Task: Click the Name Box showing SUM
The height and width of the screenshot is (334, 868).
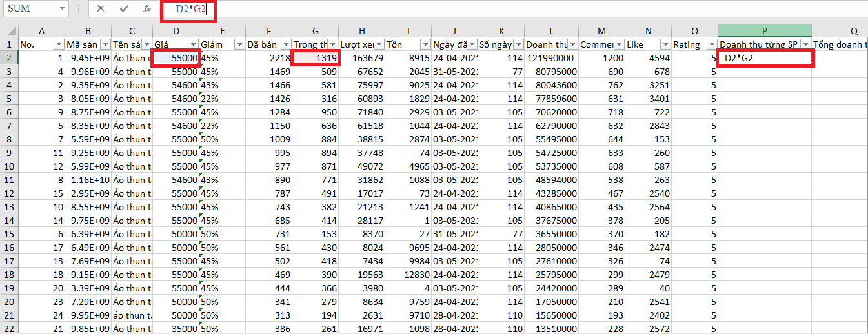Action: (29, 9)
